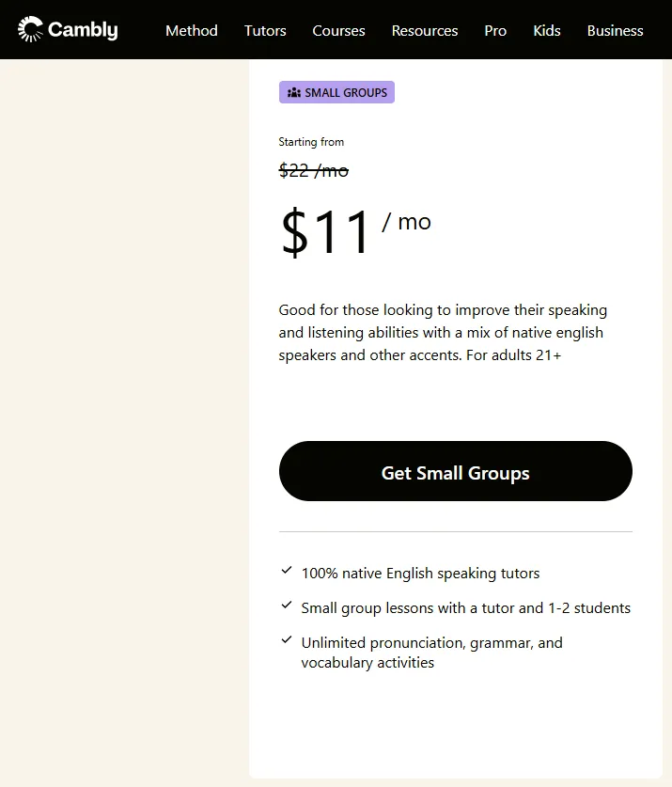Open the Method page
Screen dimensions: 672x787
click(191, 30)
